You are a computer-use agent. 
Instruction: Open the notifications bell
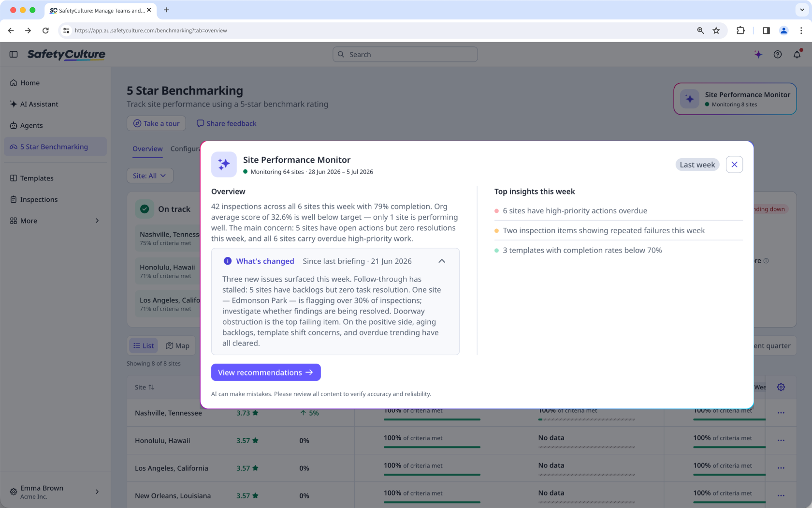click(797, 54)
